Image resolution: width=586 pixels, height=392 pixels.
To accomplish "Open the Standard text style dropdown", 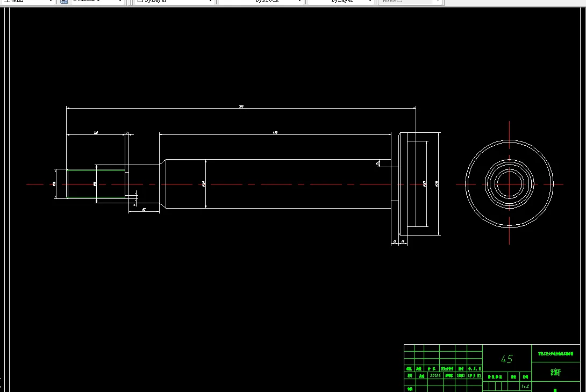I will pyautogui.click(x=97, y=2).
